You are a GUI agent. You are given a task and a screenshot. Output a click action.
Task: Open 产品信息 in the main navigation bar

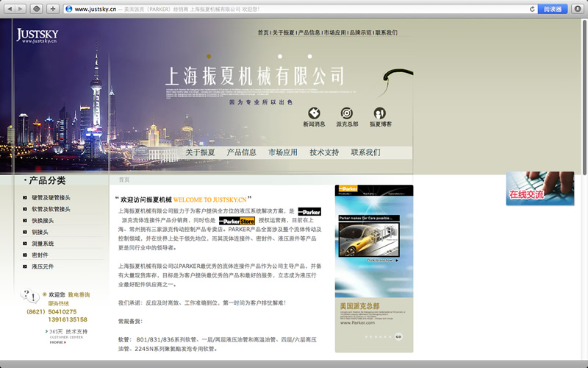(x=241, y=152)
